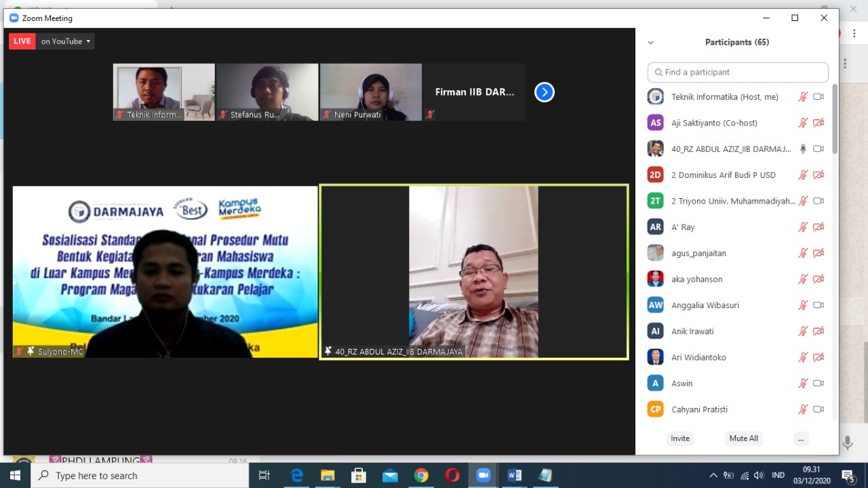The image size is (868, 488).
Task: Click Anik Irawati muted microphone icon
Action: coord(803,331)
